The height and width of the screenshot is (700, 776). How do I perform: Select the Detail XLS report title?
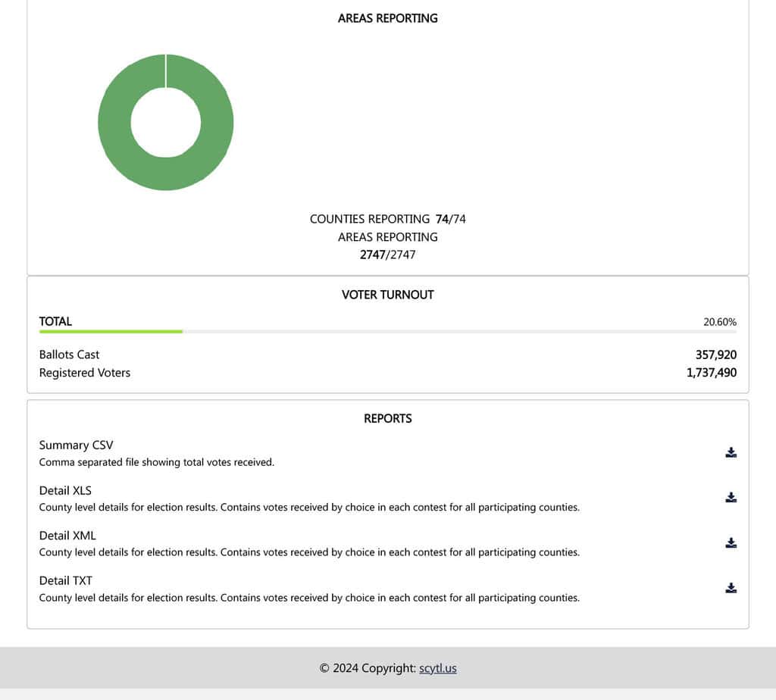click(x=65, y=491)
